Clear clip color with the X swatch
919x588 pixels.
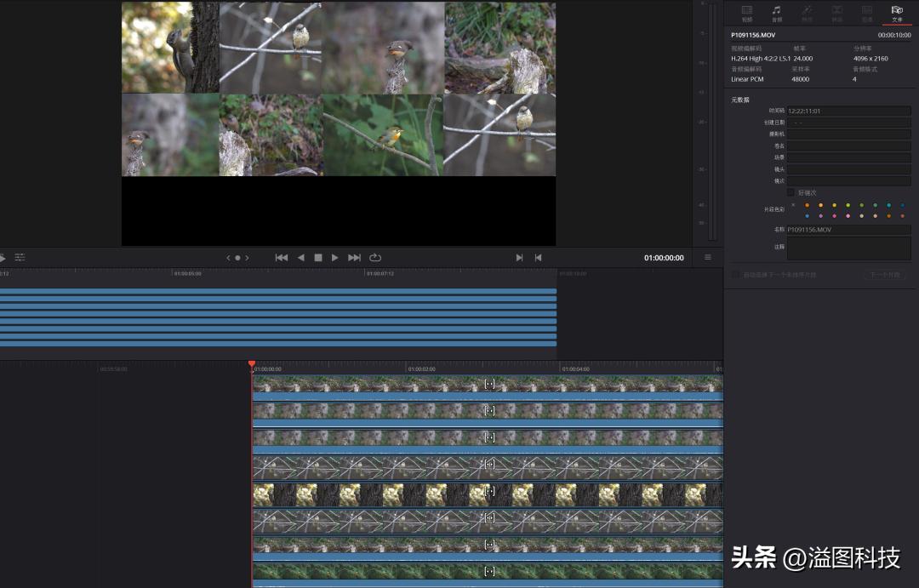click(793, 204)
